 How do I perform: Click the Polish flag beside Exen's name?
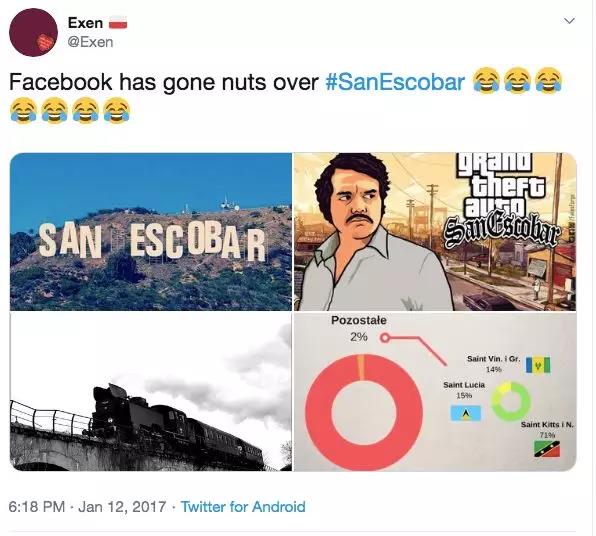point(118,22)
